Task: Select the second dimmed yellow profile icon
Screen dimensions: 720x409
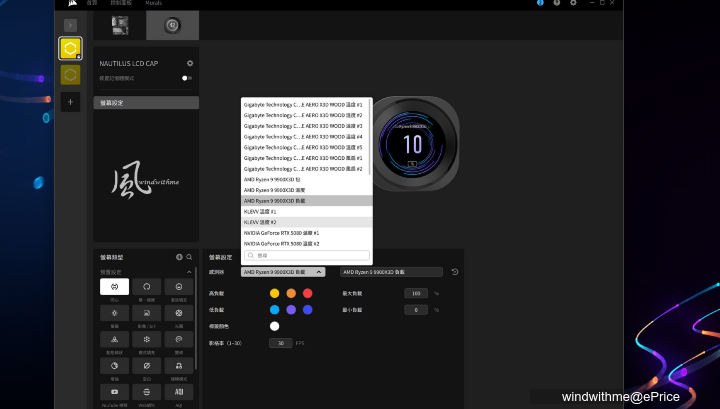Action: (70, 75)
